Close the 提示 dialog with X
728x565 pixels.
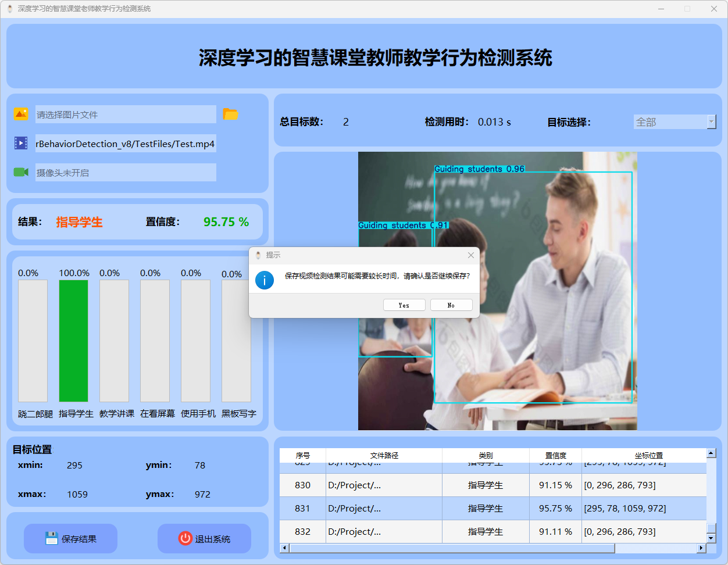tap(471, 255)
